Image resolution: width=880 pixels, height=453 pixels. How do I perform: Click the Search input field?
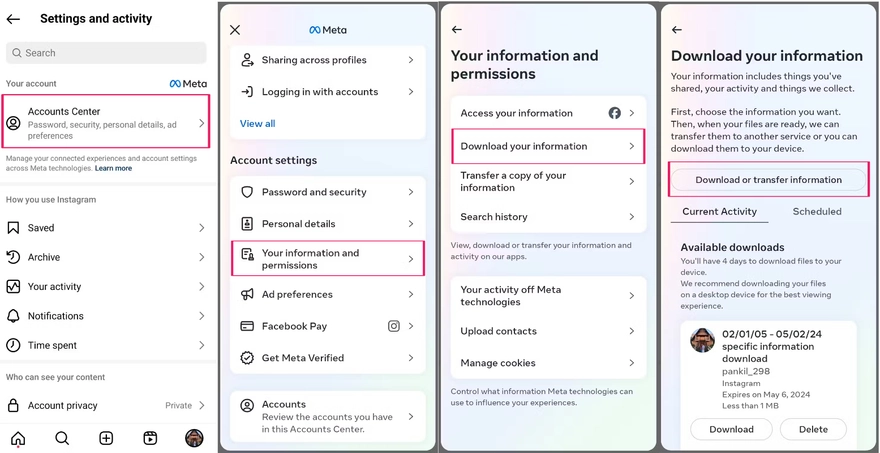106,53
